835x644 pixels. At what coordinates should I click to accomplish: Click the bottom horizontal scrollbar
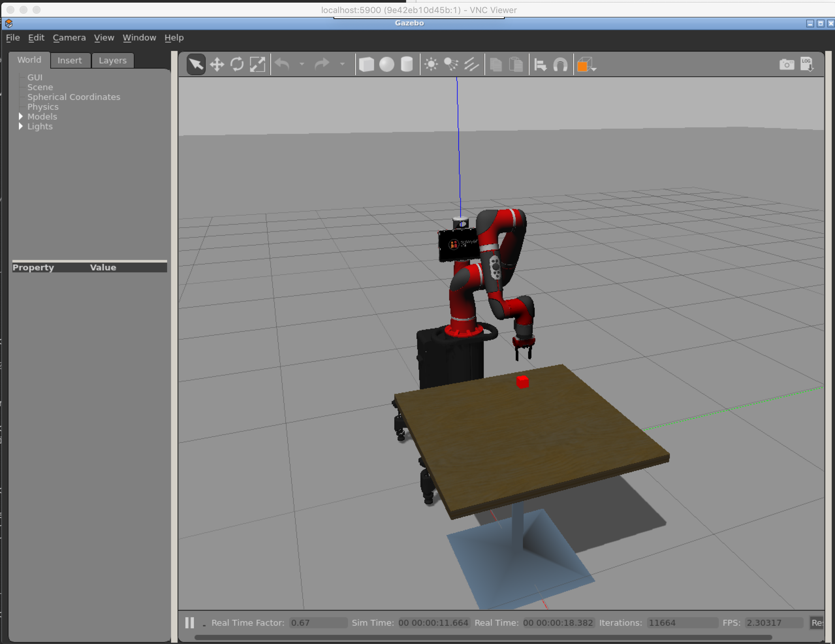click(483, 637)
